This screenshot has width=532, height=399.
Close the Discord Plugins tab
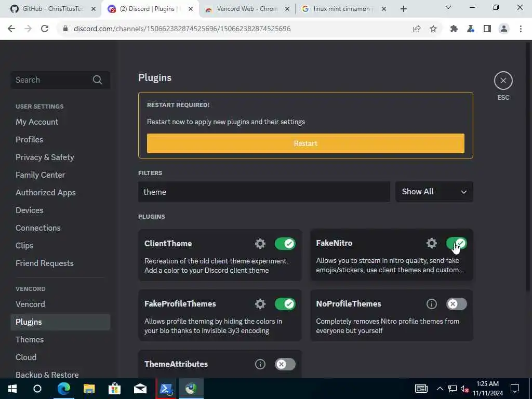coord(191,9)
